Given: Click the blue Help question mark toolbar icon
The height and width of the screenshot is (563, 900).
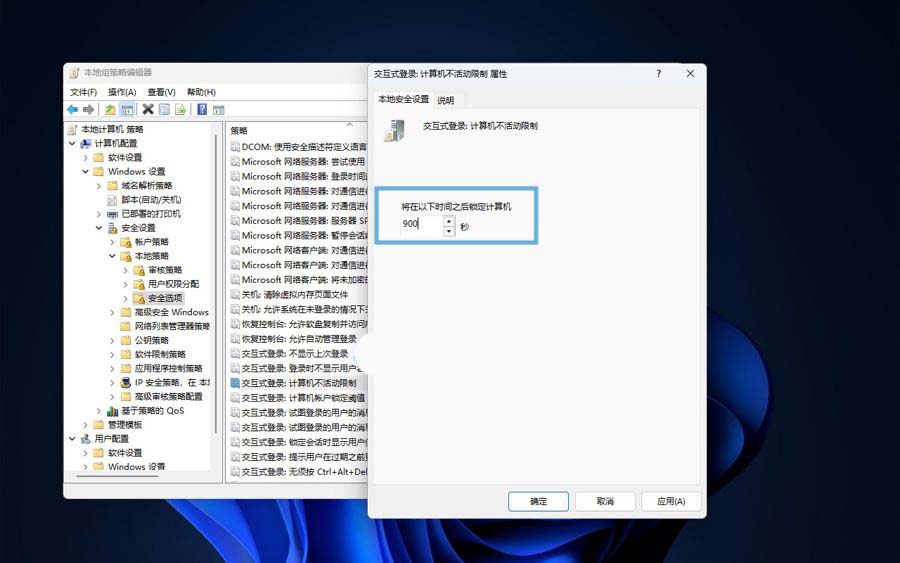Looking at the screenshot, I should tap(202, 109).
